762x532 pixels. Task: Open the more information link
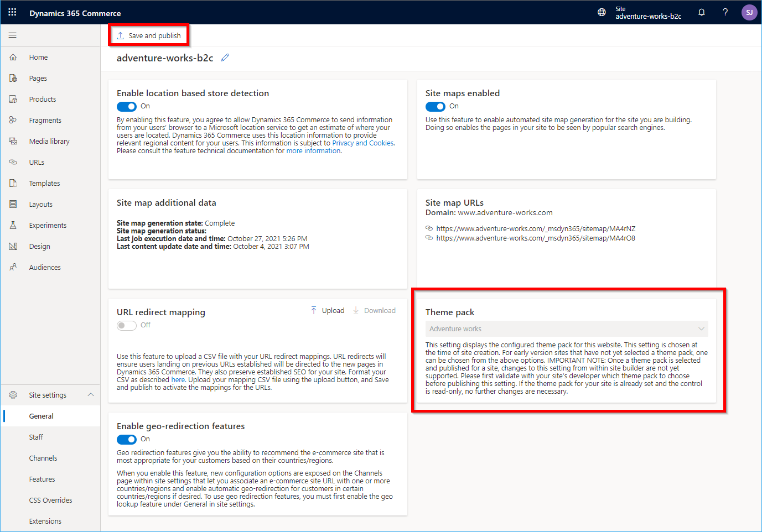tap(313, 151)
